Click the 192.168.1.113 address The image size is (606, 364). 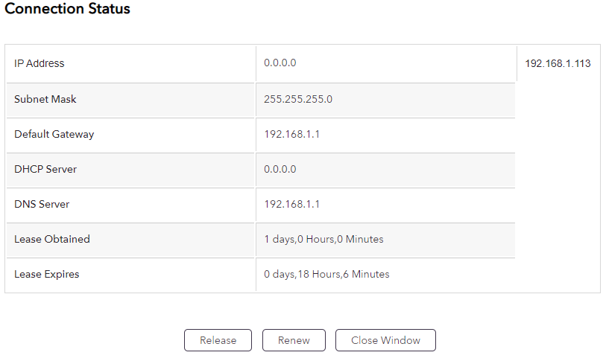(558, 63)
